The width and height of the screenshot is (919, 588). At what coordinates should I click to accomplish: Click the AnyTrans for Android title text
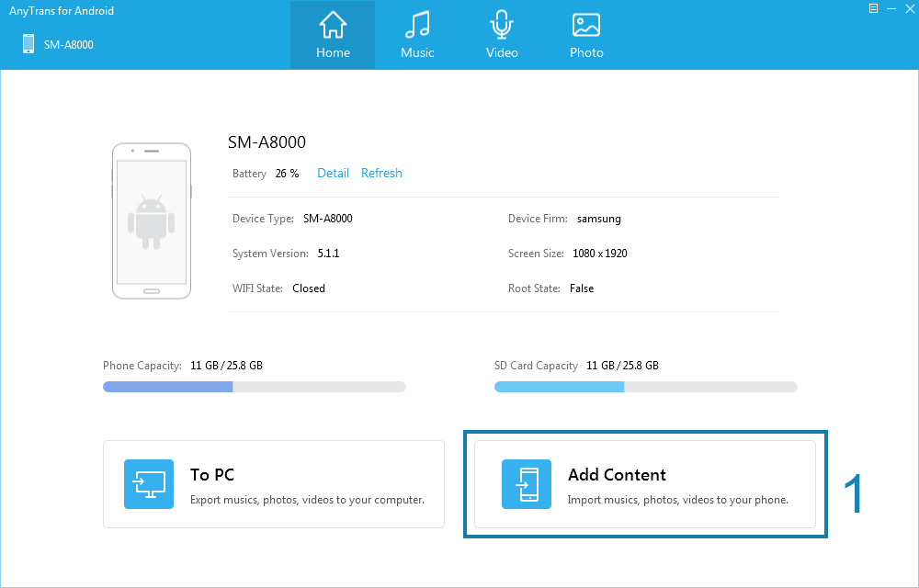coord(62,11)
